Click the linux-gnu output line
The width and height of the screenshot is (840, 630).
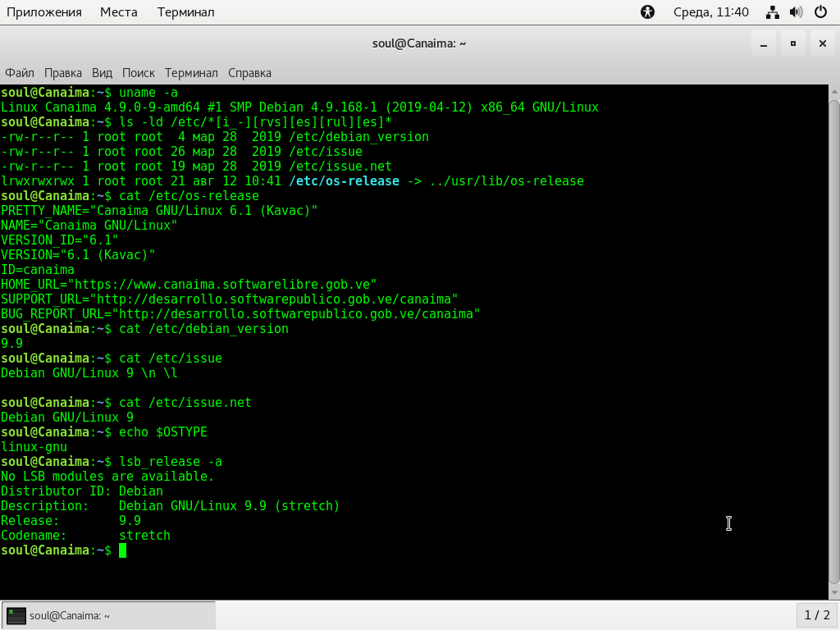click(34, 447)
